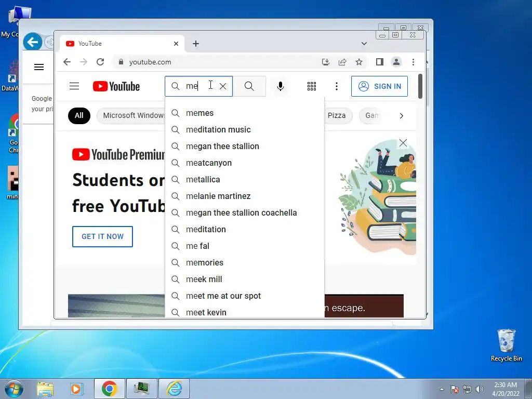Choose the 'meek mill' suggestion
Screen dimensions: 532x399
(245, 279)
